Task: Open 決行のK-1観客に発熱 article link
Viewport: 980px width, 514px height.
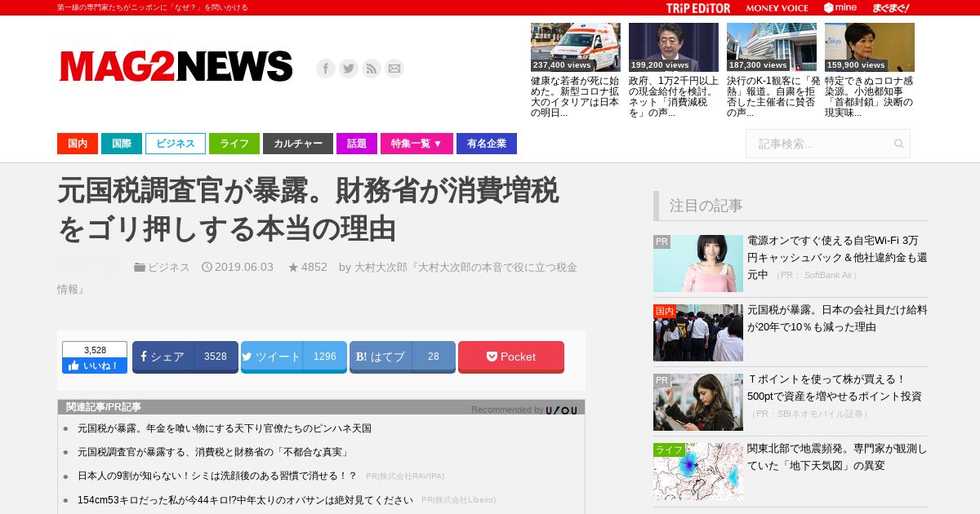Action: coord(772,96)
